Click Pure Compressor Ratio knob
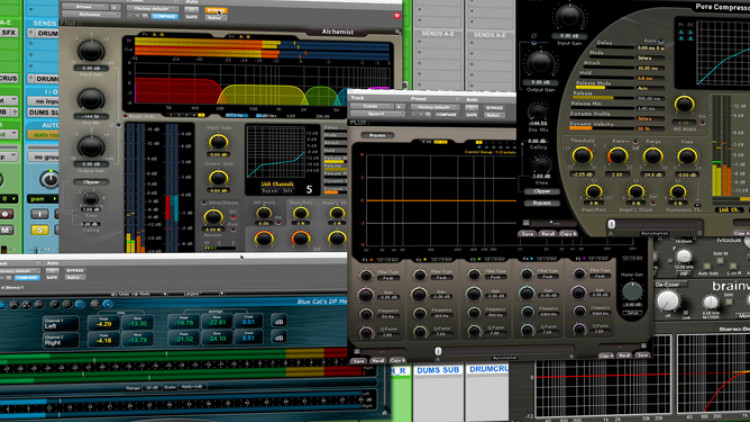Image resolution: width=750 pixels, height=422 pixels. point(618,155)
